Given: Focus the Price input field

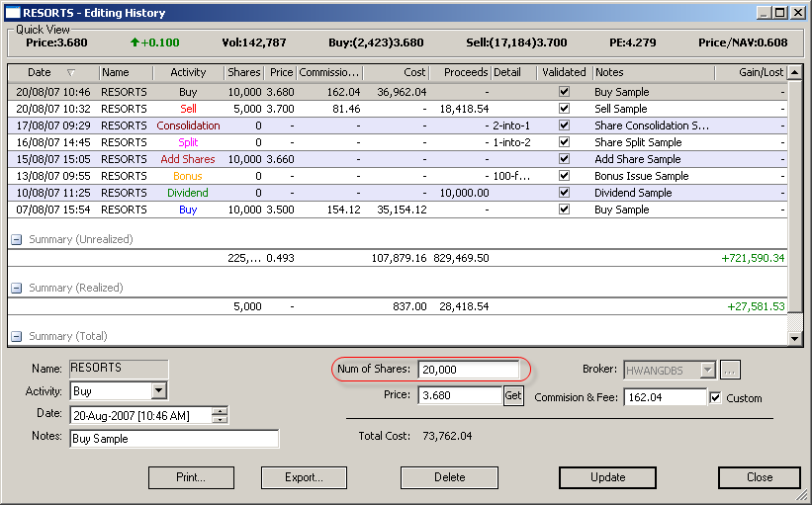Looking at the screenshot, I should click(460, 395).
